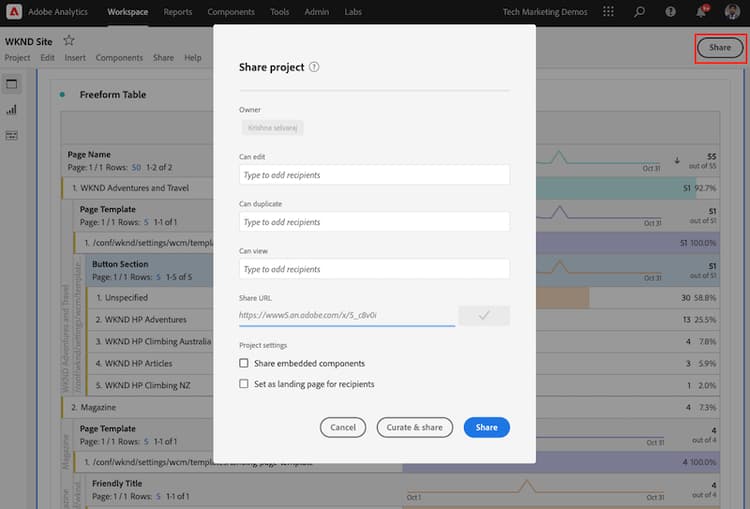This screenshot has width=750, height=509.
Task: Click the 13 25.5% value cell
Action: [698, 320]
